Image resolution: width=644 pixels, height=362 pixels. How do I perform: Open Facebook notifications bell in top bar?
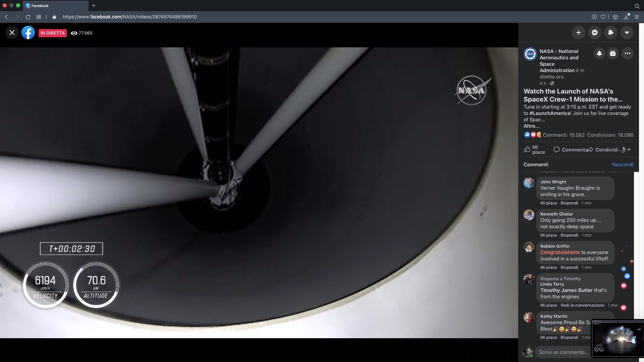pyautogui.click(x=610, y=33)
